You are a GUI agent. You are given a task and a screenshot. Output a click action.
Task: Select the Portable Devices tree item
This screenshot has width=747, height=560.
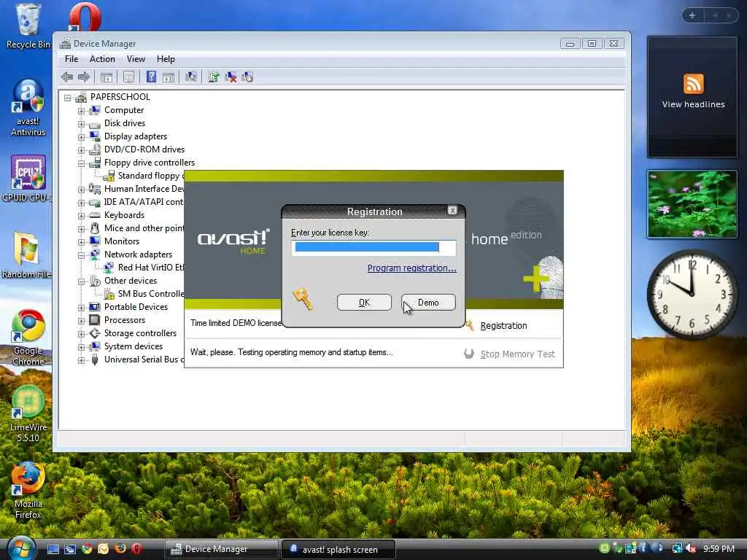coord(136,307)
